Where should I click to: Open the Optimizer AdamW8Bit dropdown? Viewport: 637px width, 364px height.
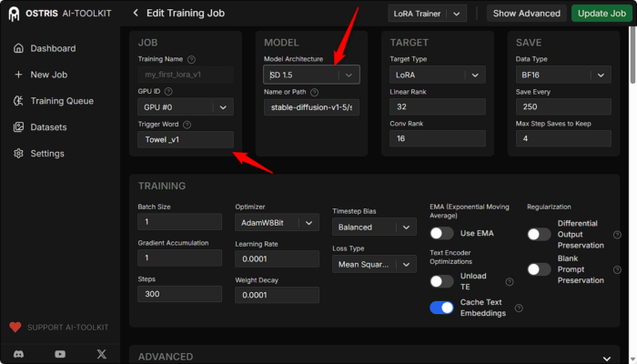click(x=277, y=222)
